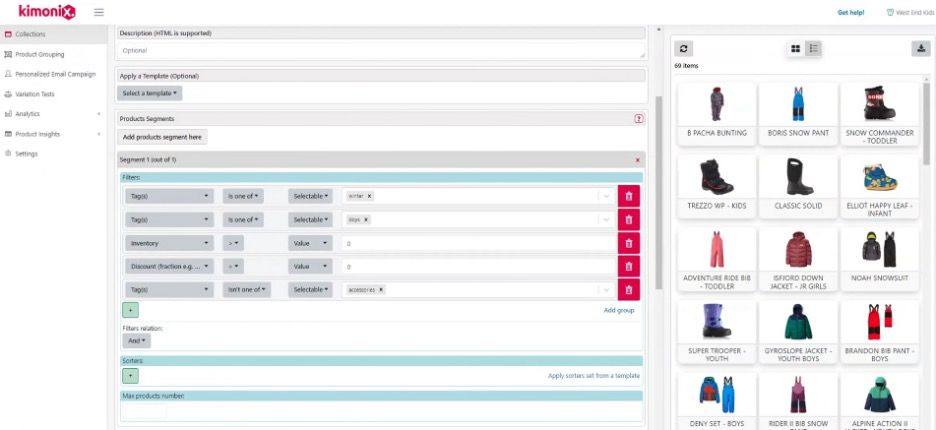Expand Product Insights sidebar section
This screenshot has height=430, width=936.
click(x=53, y=134)
